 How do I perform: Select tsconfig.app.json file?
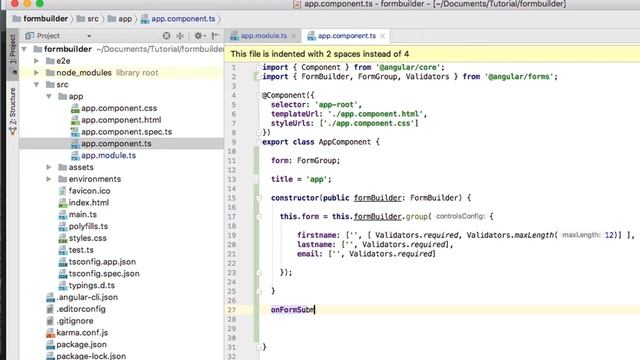pyautogui.click(x=102, y=262)
